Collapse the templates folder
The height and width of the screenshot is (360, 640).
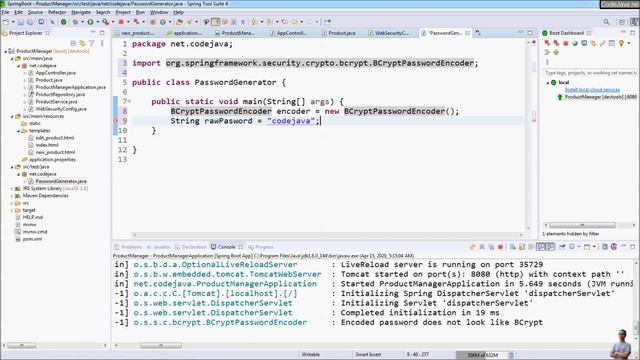(x=18, y=131)
